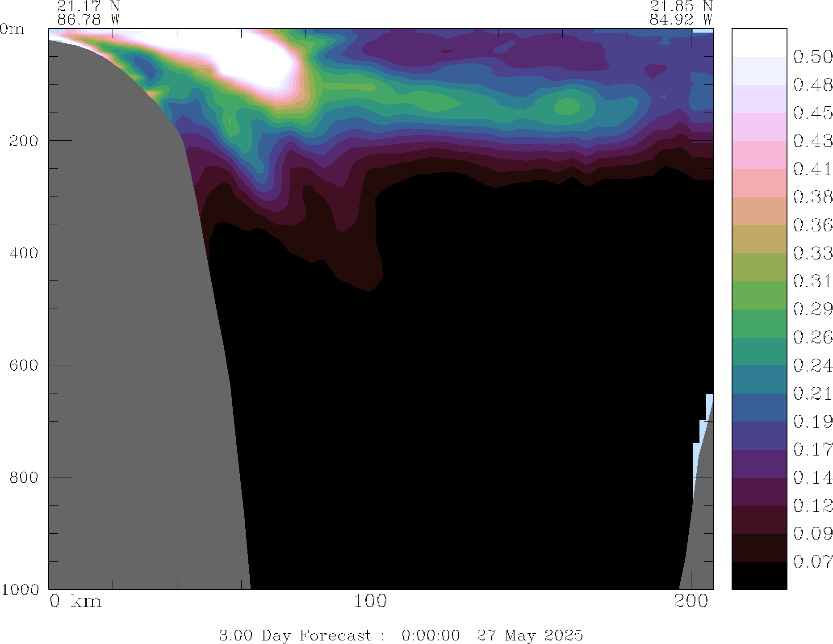Click the 600 depth axis label
This screenshot has height=644, width=833.
click(x=24, y=365)
